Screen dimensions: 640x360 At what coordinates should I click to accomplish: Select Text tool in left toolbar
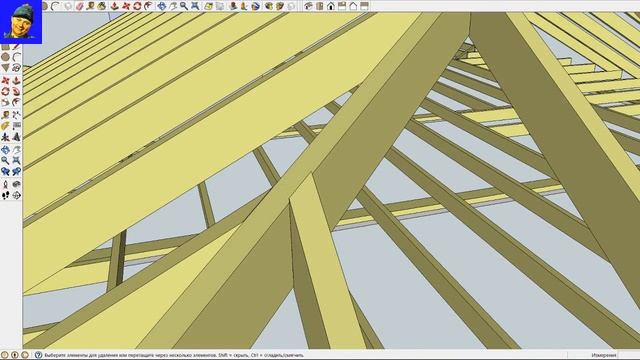click(x=16, y=126)
